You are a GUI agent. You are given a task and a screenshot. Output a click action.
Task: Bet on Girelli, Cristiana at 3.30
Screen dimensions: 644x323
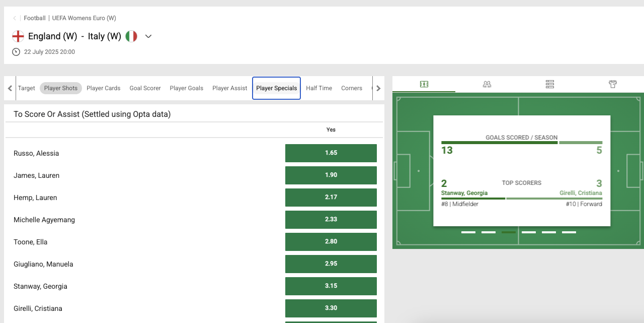click(331, 308)
